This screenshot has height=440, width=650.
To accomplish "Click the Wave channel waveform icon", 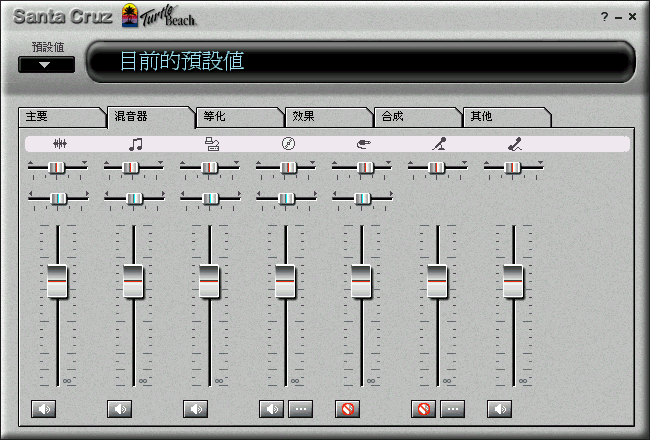I will [x=60, y=144].
